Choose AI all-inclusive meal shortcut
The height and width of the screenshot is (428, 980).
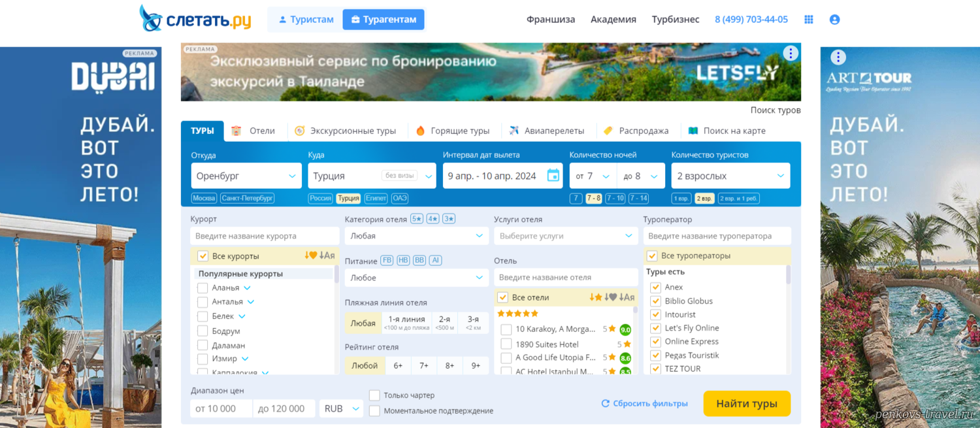tap(435, 260)
